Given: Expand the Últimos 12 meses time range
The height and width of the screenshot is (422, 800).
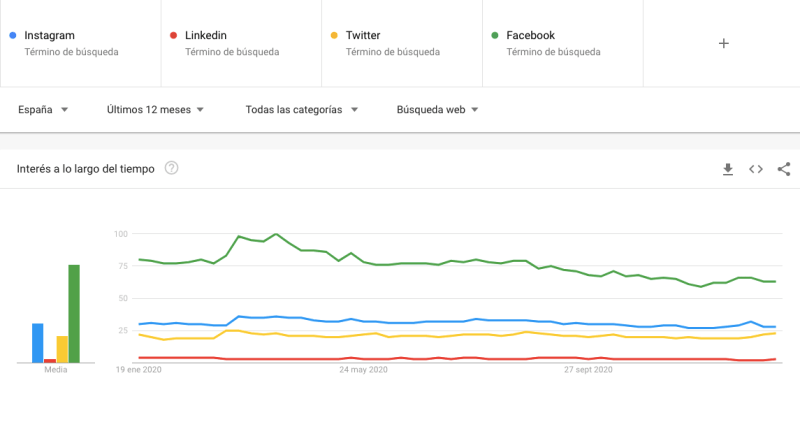Looking at the screenshot, I should click(x=155, y=110).
